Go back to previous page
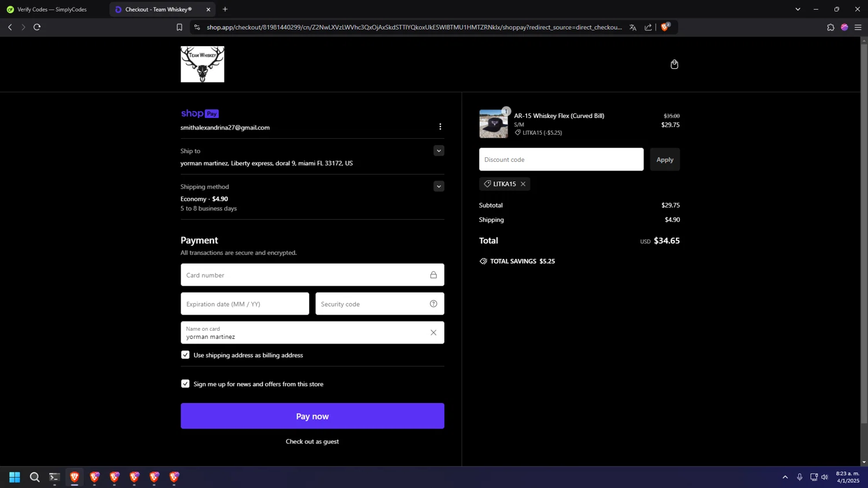The height and width of the screenshot is (488, 868). coord(10,27)
